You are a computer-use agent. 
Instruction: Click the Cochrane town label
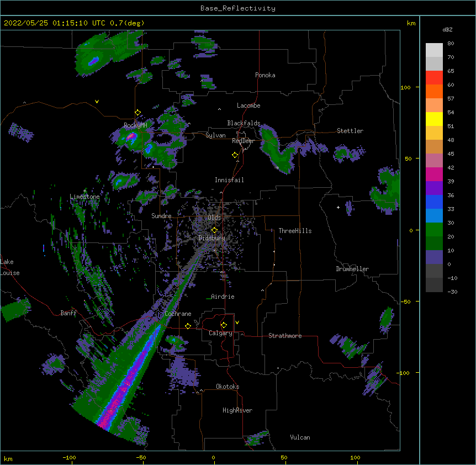point(178,314)
